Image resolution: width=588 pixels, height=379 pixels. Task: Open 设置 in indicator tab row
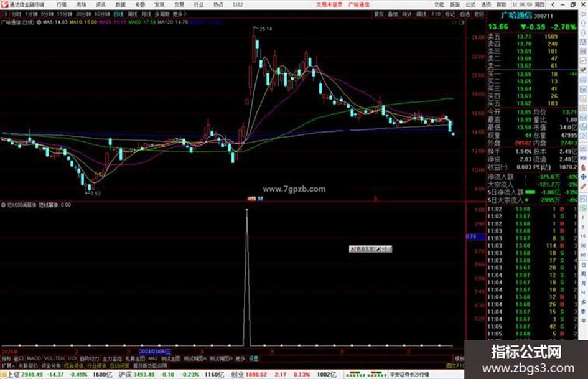click(x=253, y=358)
